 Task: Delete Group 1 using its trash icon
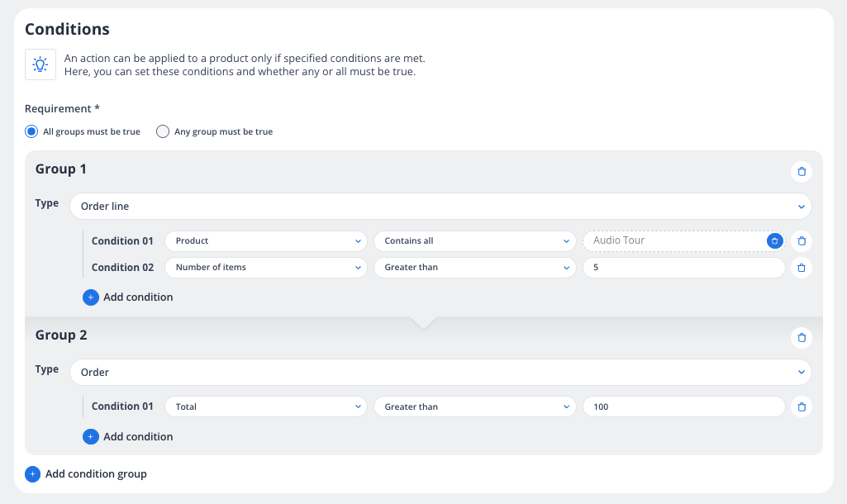tap(801, 172)
